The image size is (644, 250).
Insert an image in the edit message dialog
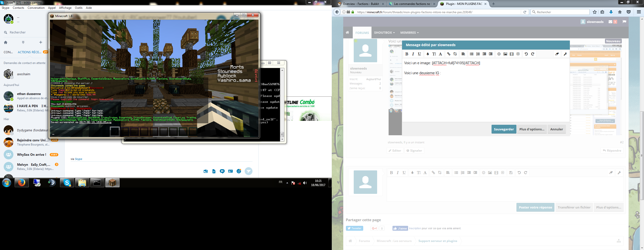pos(505,54)
